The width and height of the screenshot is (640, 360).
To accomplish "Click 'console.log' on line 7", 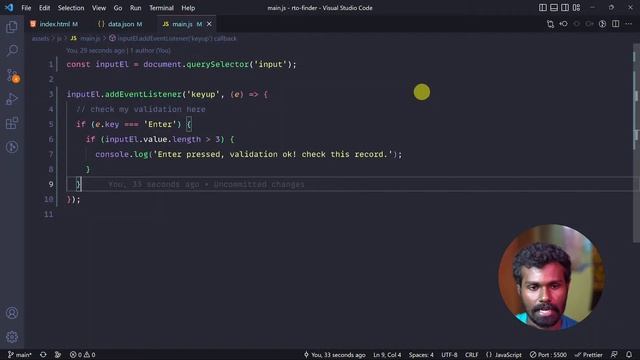I will click(x=122, y=154).
